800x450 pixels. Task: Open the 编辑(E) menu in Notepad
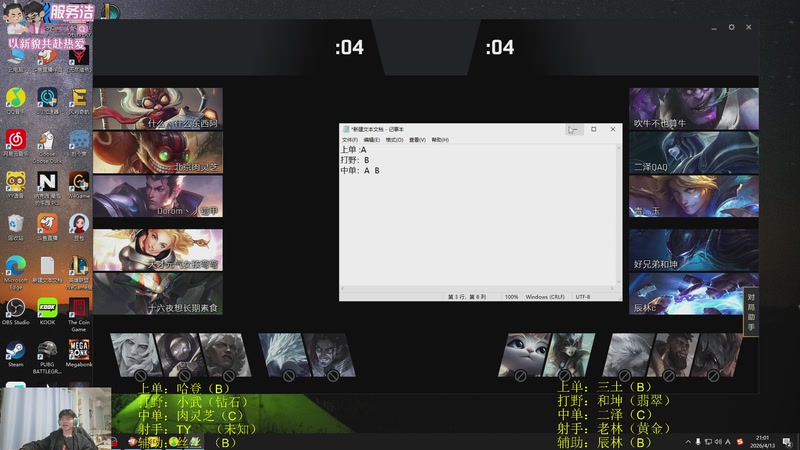371,140
